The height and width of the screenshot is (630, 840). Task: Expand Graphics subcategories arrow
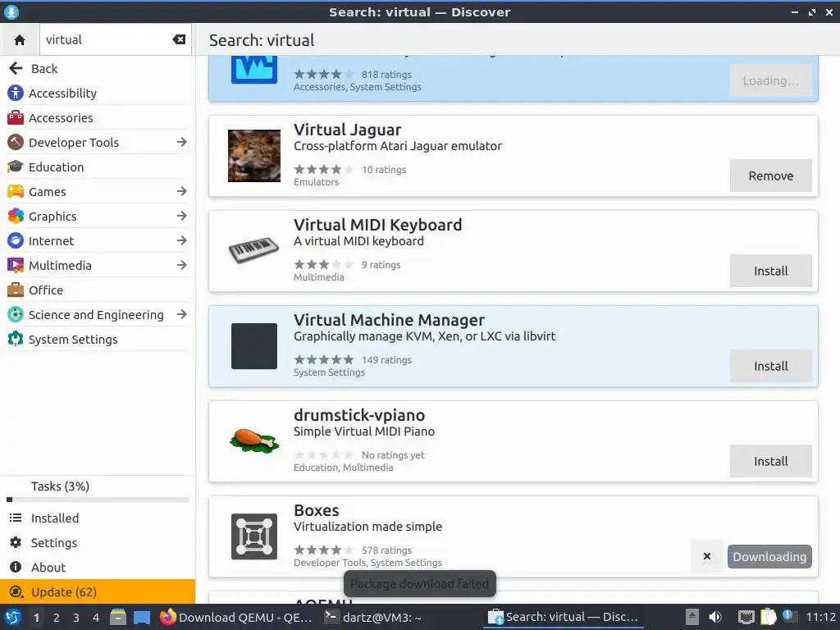pos(182,216)
